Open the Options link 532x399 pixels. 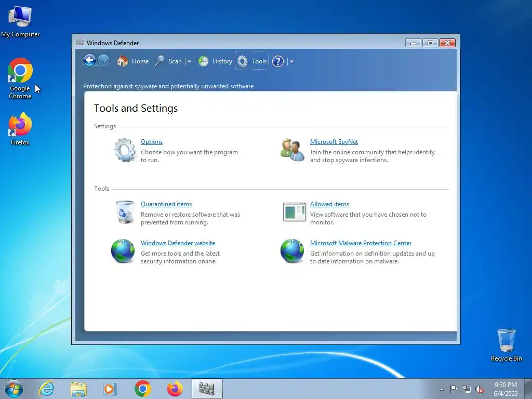(152, 142)
